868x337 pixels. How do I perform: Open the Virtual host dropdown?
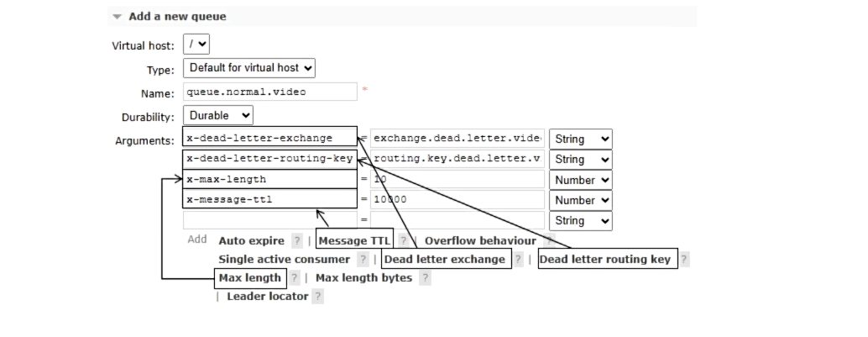pyautogui.click(x=196, y=45)
